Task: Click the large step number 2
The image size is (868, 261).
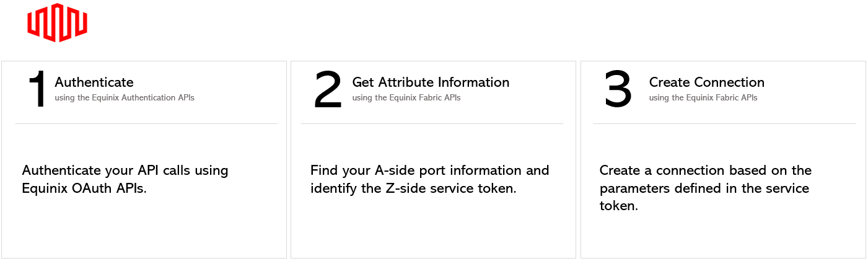Action: 328,90
